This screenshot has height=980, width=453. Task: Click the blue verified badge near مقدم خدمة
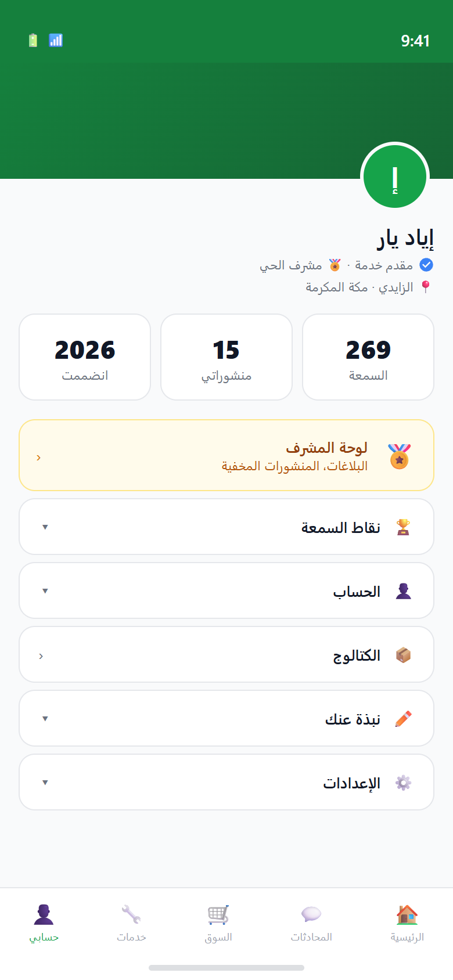click(x=426, y=265)
